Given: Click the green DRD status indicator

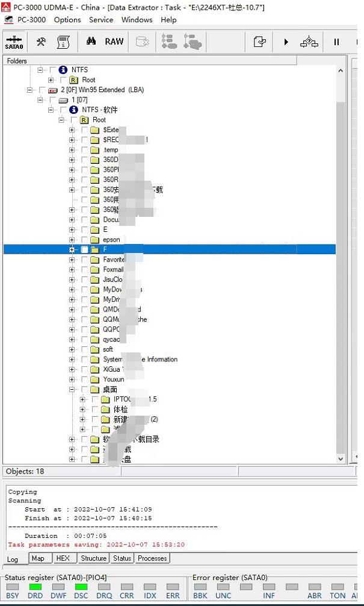Looking at the screenshot, I should 35,587.
